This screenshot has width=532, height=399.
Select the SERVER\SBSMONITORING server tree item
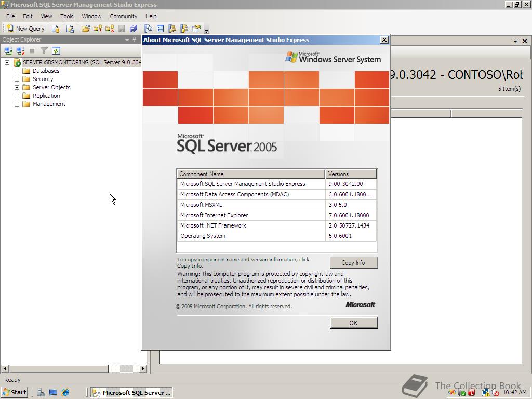[82, 62]
